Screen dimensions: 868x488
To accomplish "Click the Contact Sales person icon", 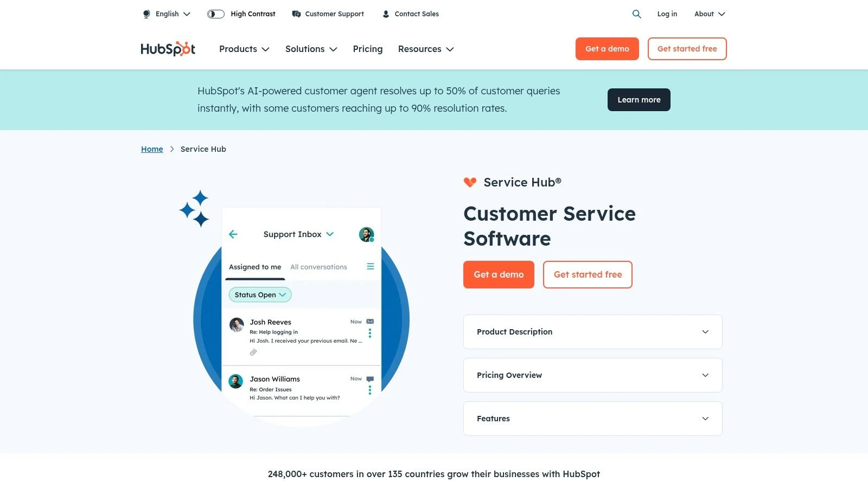I will [386, 14].
